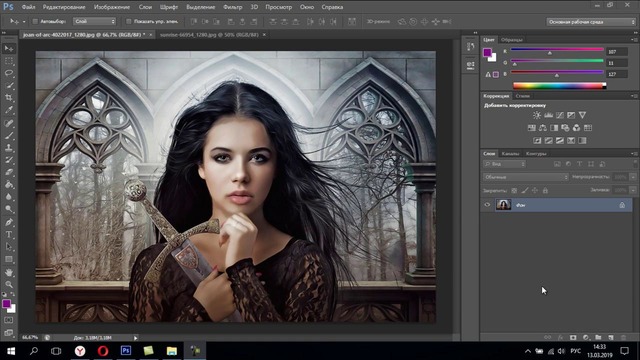Click the foreground color swatch in Color panel
The width and height of the screenshot is (640, 360).
(x=487, y=52)
